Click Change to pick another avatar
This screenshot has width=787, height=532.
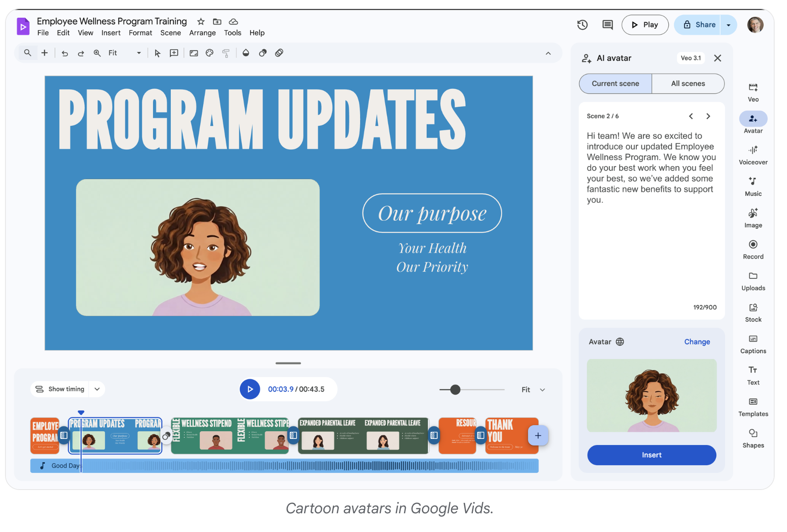coord(697,341)
